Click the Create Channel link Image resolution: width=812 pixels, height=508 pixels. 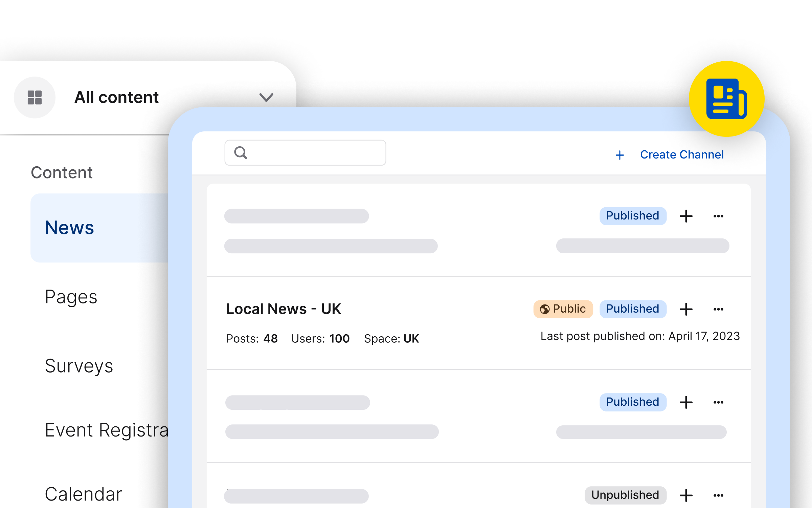(682, 155)
